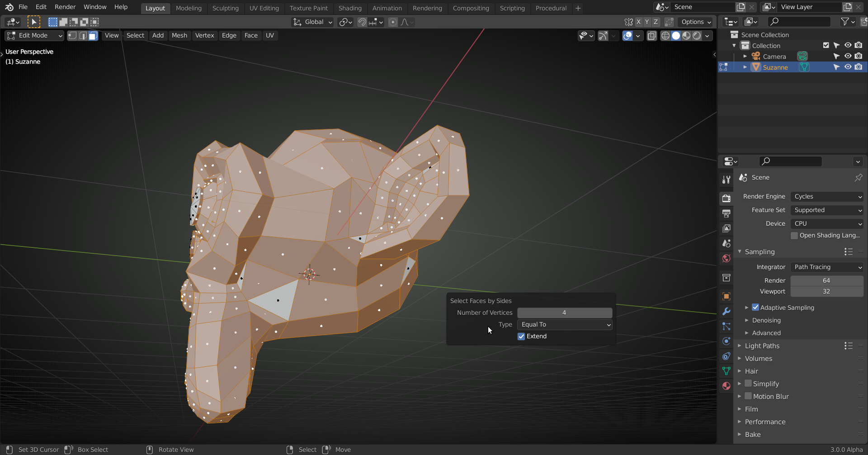Screen dimensions: 868x455
Task: Open the Physics properties tab
Action: [726, 341]
